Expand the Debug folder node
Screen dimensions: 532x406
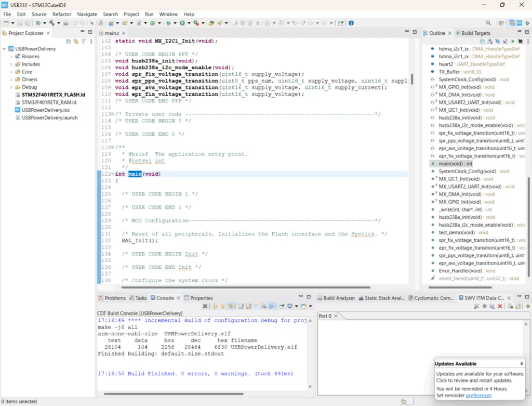11,87
